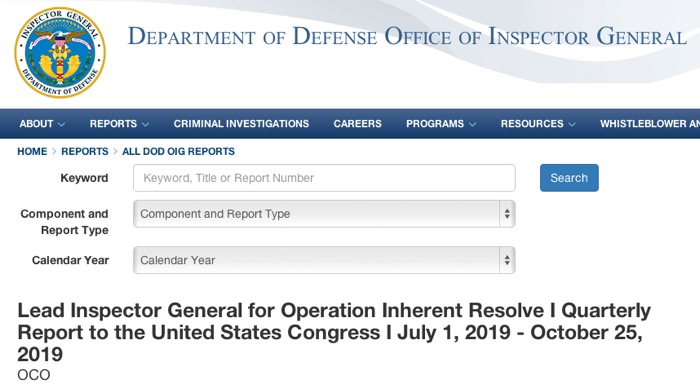
Task: Expand the Programs menu chevron
Action: coord(472,124)
